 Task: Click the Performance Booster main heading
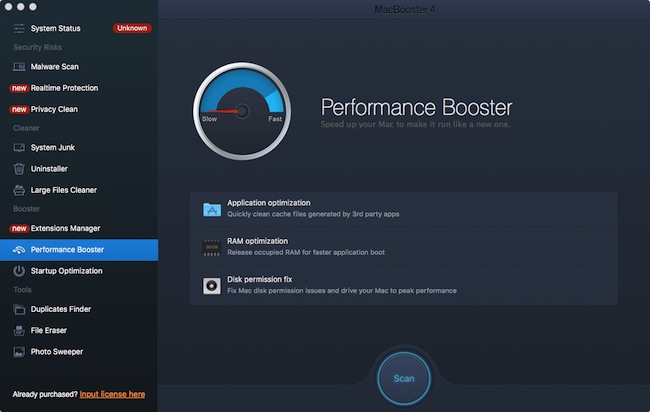(x=417, y=108)
